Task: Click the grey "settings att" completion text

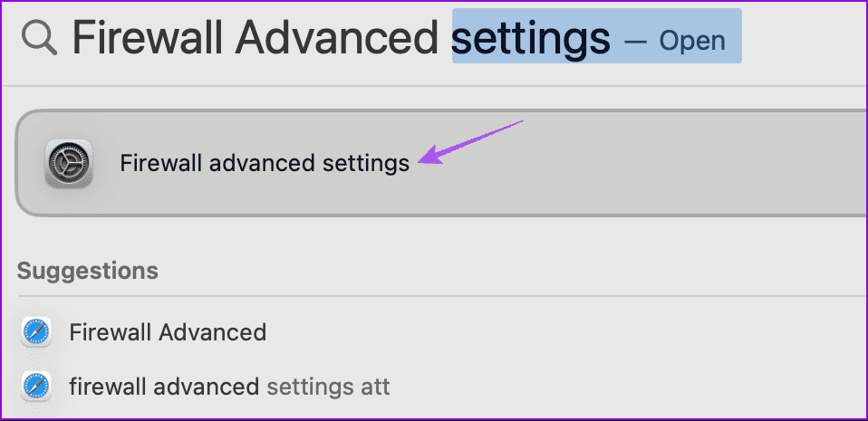Action: coord(328,387)
